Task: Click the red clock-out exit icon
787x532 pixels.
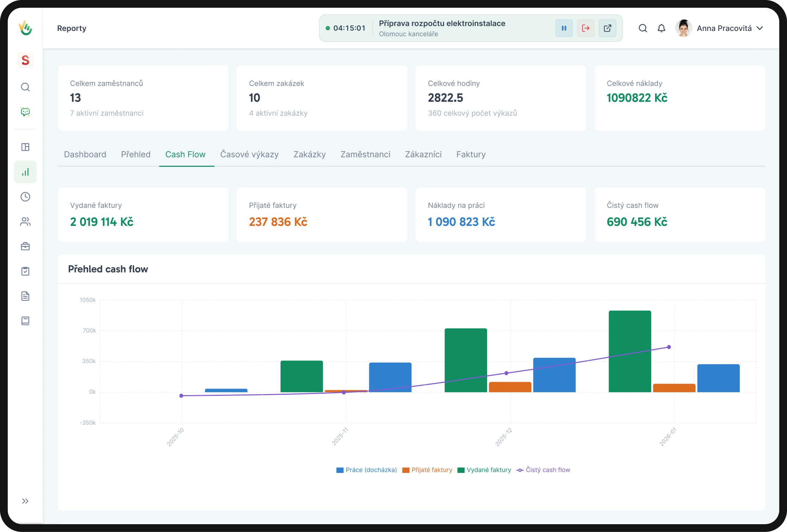Action: coord(586,28)
